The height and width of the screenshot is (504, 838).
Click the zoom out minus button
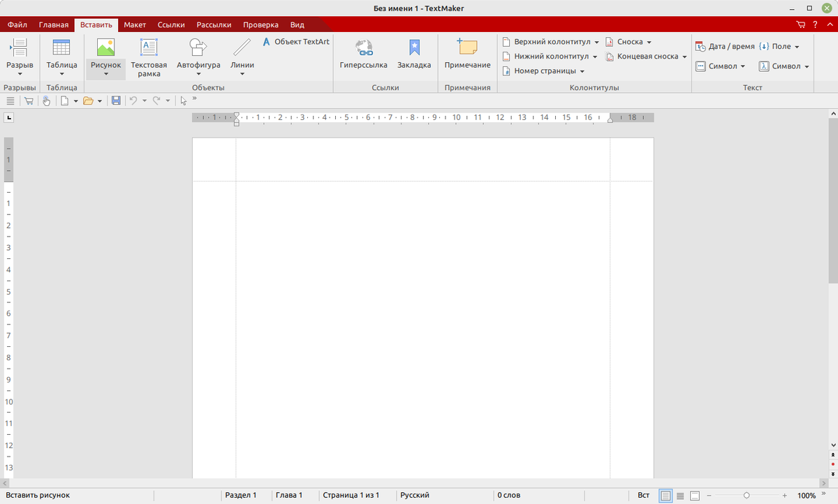[x=709, y=496]
